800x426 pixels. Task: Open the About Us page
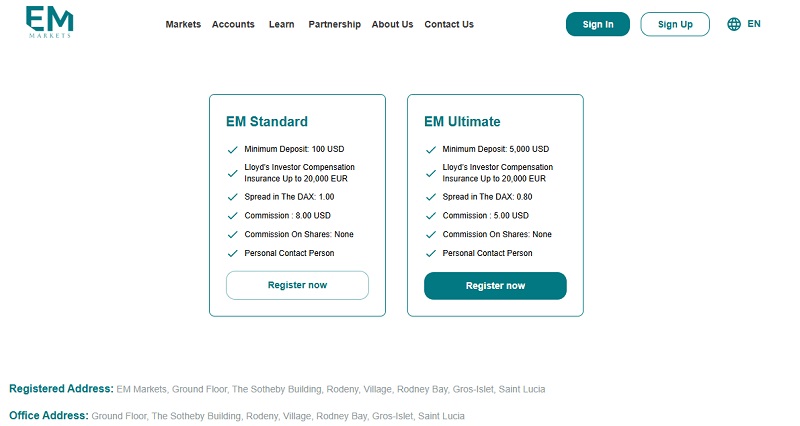[x=392, y=24]
